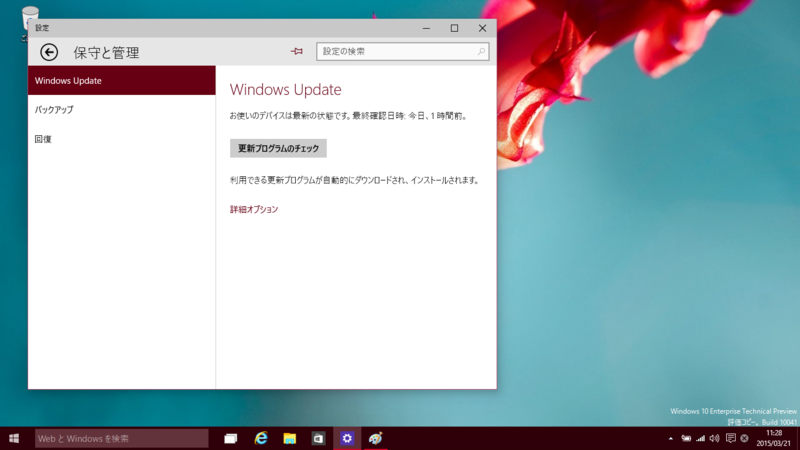Click the automatic download description text

pos(354,180)
